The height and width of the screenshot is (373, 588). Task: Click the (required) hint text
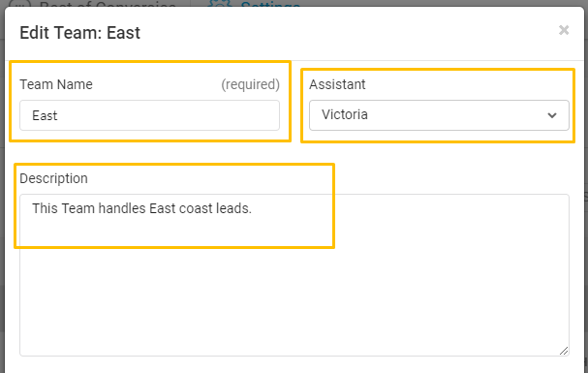250,84
